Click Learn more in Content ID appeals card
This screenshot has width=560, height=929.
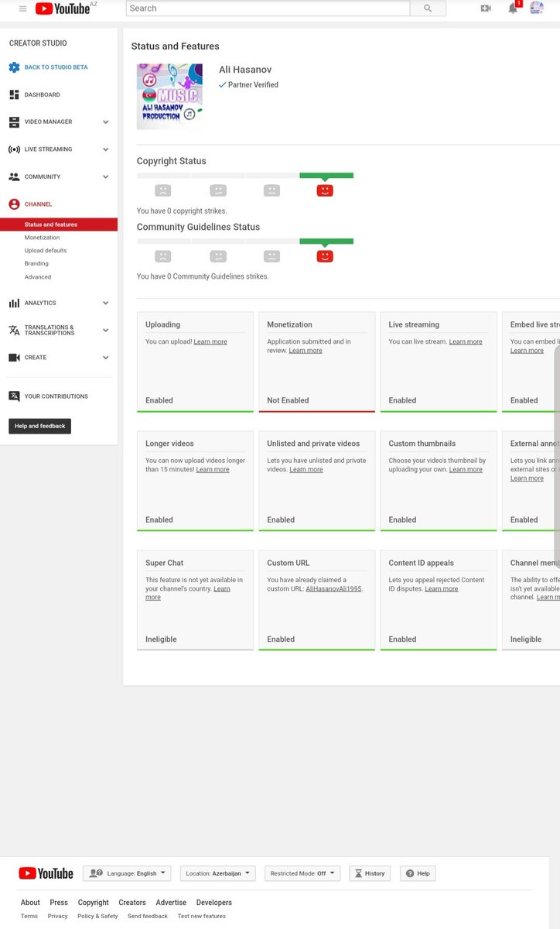point(441,589)
